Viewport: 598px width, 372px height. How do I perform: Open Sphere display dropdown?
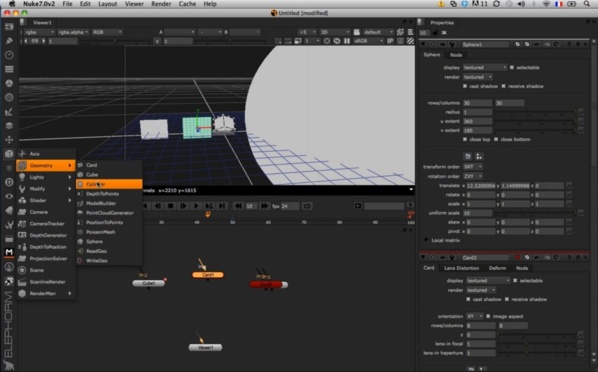pos(485,68)
